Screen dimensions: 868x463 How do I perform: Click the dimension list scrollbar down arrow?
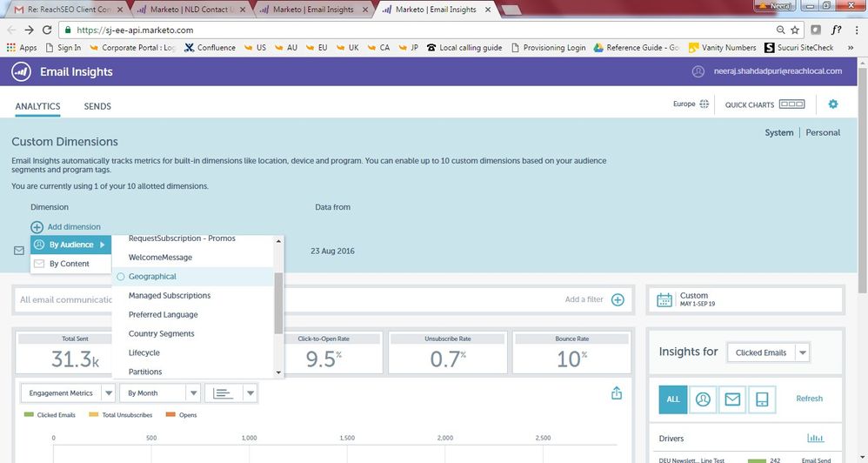coord(278,372)
